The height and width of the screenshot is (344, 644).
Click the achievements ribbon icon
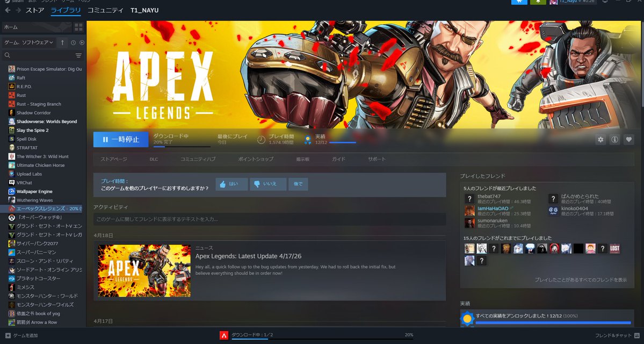[308, 140]
